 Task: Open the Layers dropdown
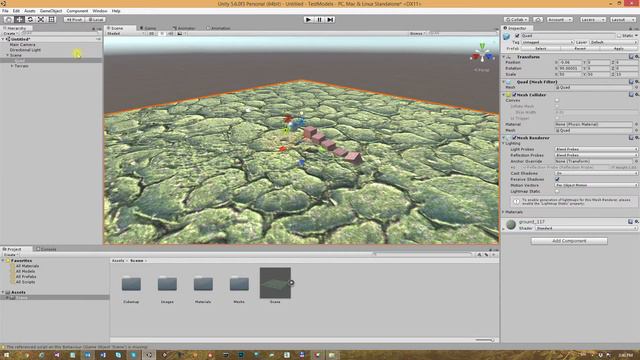tap(592, 20)
